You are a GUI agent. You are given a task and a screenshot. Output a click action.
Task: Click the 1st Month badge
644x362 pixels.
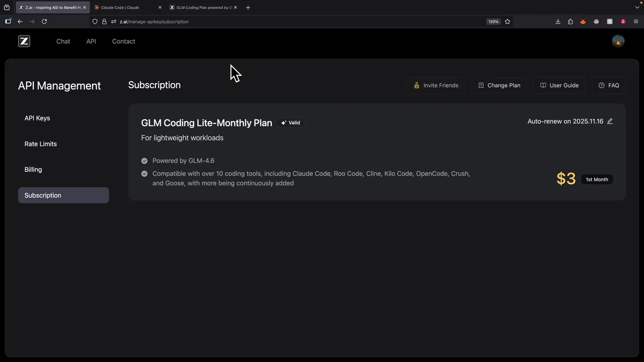(597, 179)
